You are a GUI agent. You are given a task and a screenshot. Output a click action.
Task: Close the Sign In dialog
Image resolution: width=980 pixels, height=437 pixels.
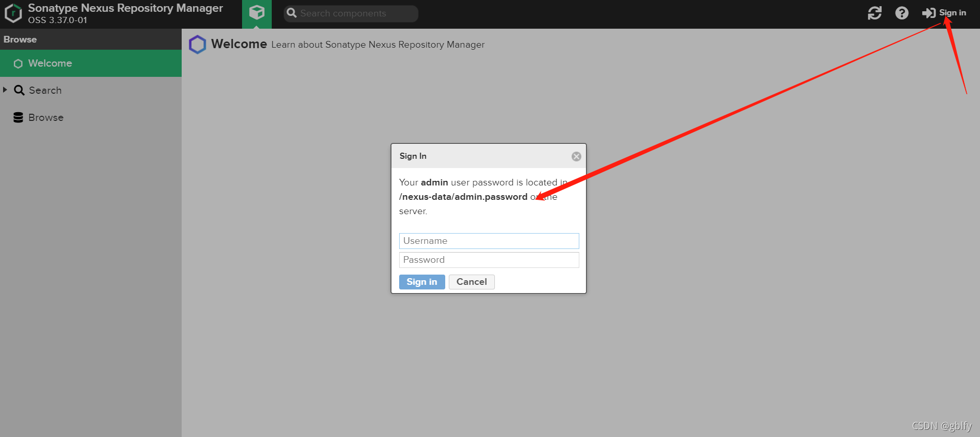point(576,156)
